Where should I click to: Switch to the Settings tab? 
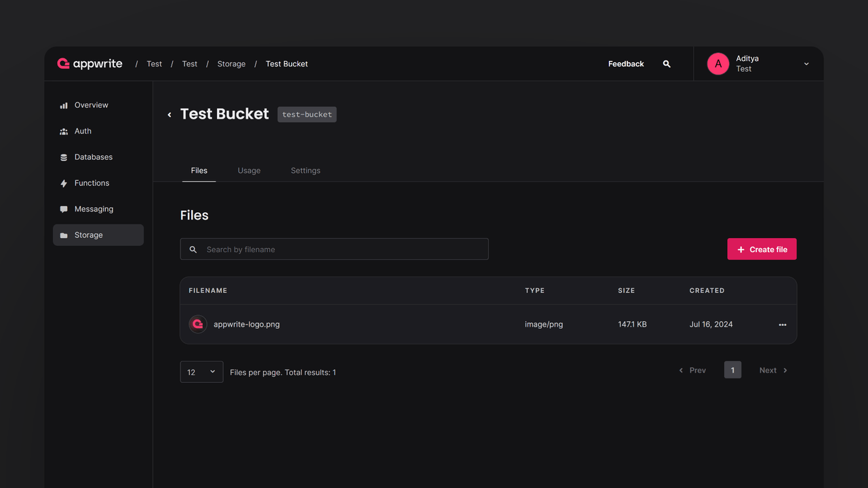305,171
